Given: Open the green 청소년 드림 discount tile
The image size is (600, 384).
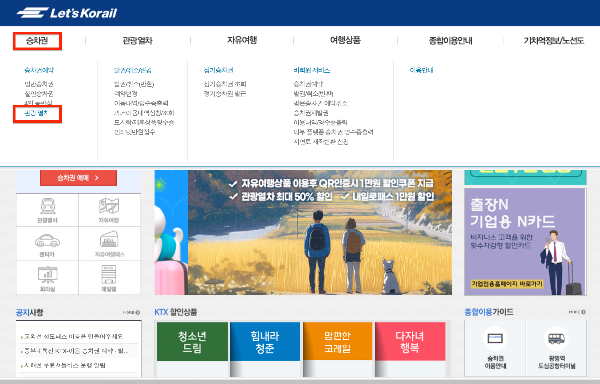Looking at the screenshot, I should click(192, 342).
